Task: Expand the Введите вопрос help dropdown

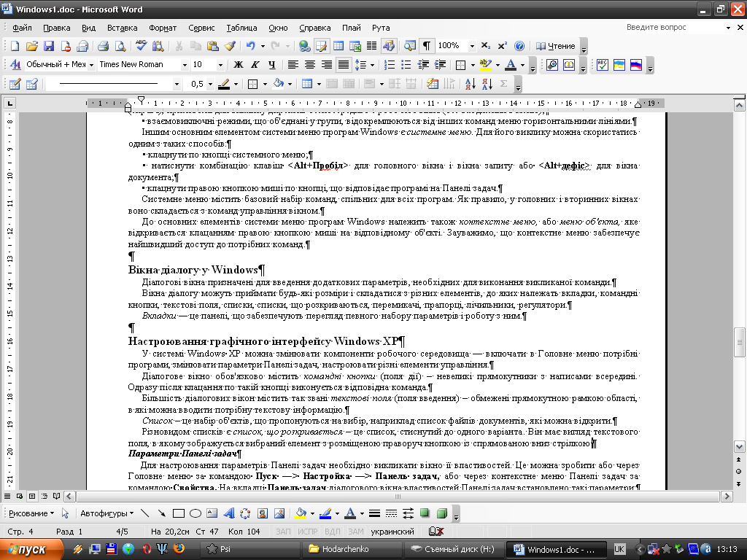Action: tap(728, 28)
